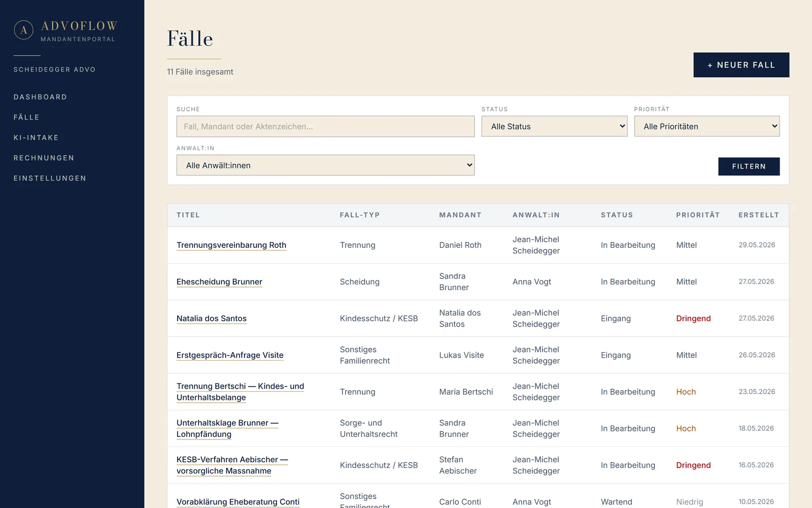Open Trennung Bertschi — Kindes- und Unterhaltsbelange
This screenshot has width=812, height=508.
click(x=240, y=392)
